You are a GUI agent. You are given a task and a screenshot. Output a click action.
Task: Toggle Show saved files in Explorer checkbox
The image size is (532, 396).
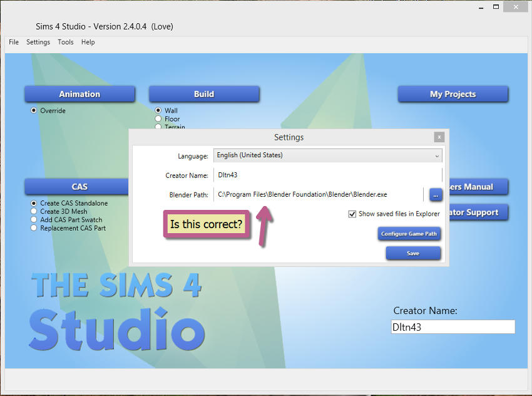(352, 214)
